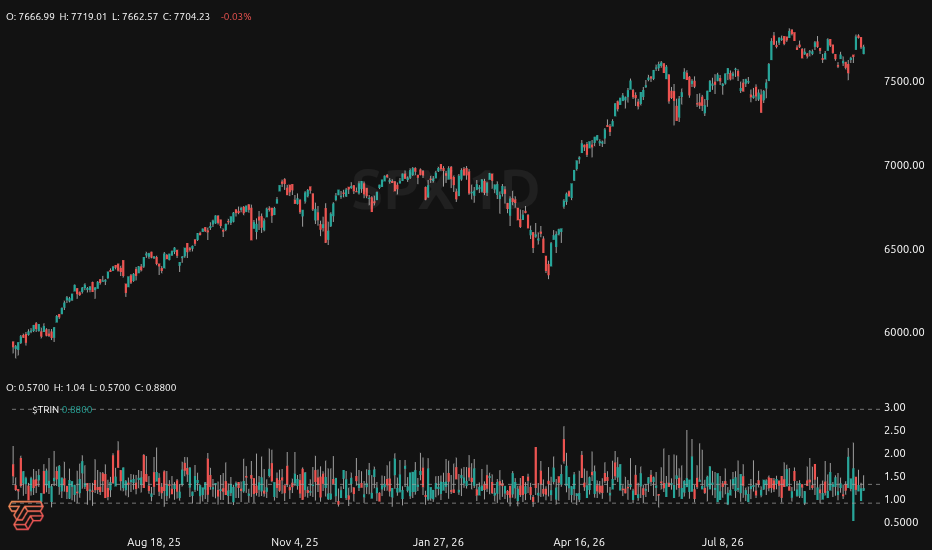Viewport: 932px width, 550px height.
Task: Click the SPX close value C: 7704.23
Action: point(187,17)
